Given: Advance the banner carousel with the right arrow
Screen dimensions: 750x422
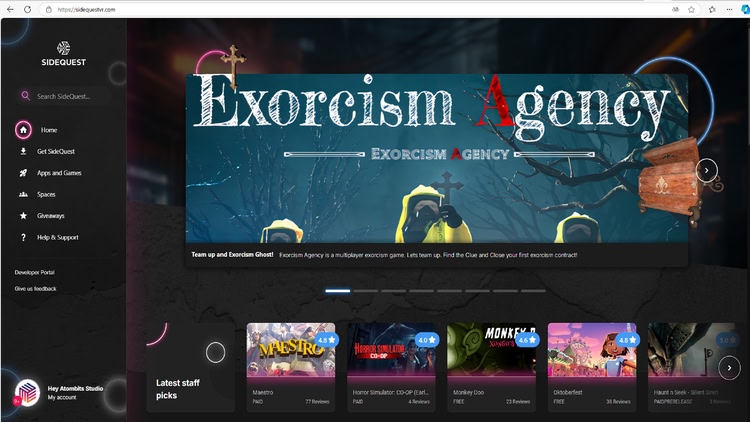Looking at the screenshot, I should (706, 170).
